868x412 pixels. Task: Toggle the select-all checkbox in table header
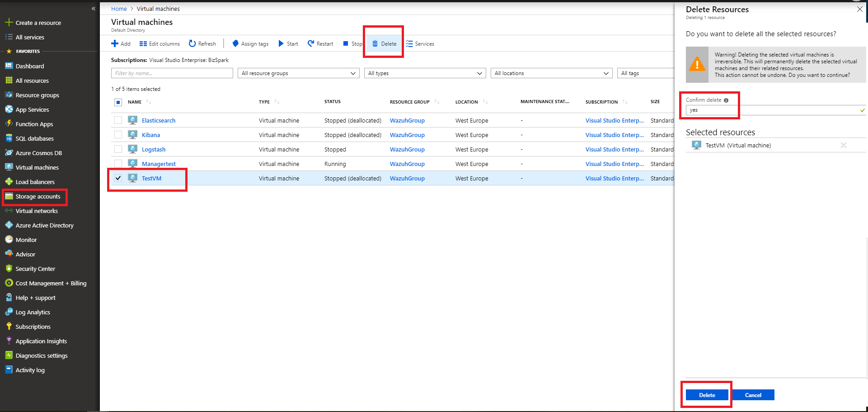[x=118, y=102]
